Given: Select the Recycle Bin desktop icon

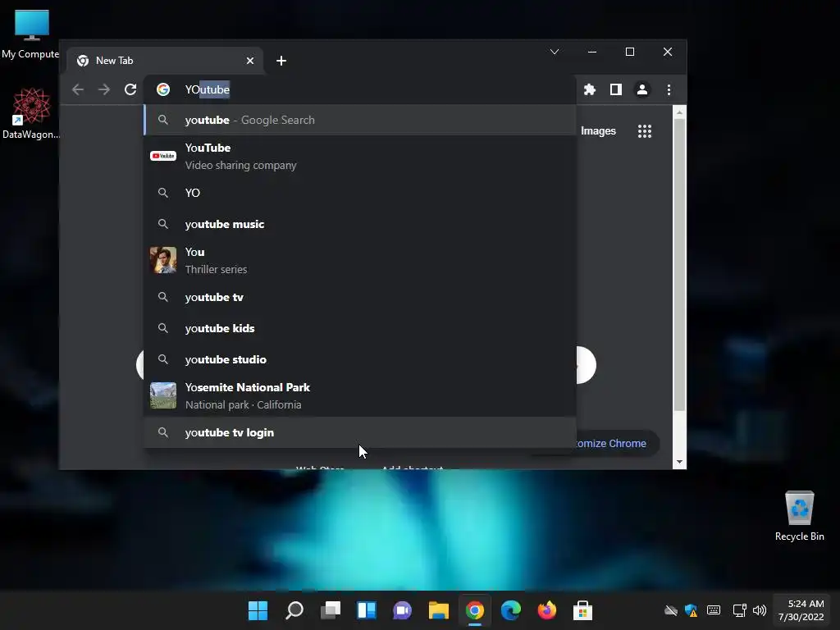Looking at the screenshot, I should (x=799, y=517).
